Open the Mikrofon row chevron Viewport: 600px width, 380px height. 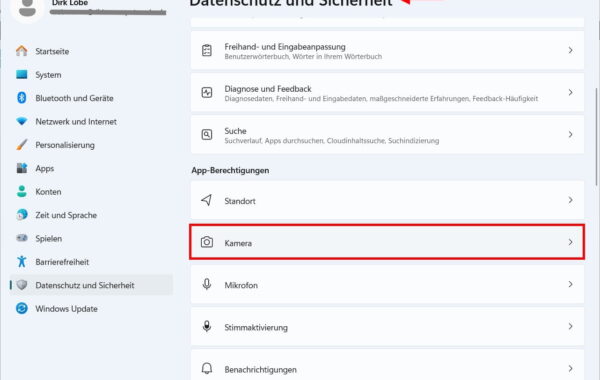click(571, 284)
